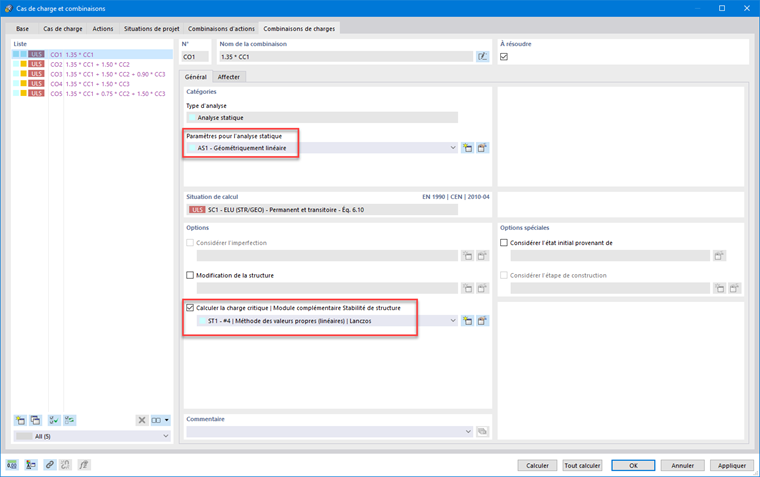Click new imperfection case icon
760x477 pixels.
click(x=467, y=256)
